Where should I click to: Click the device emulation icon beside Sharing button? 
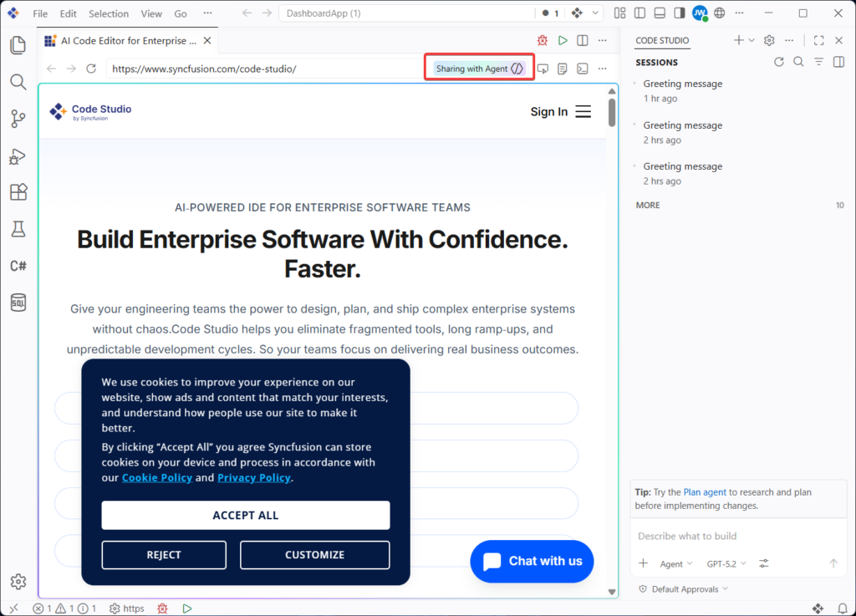tap(543, 69)
